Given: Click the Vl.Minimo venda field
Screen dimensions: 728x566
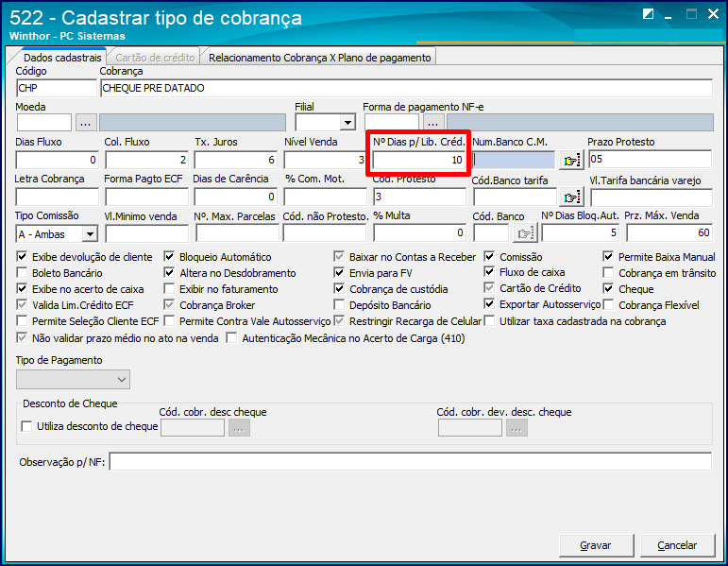Looking at the screenshot, I should pyautogui.click(x=146, y=233).
